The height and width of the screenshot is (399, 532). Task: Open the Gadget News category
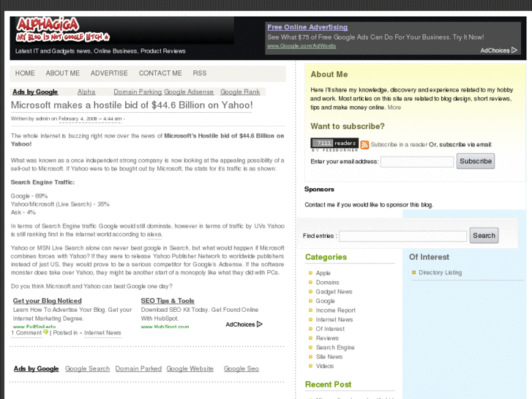tap(334, 291)
